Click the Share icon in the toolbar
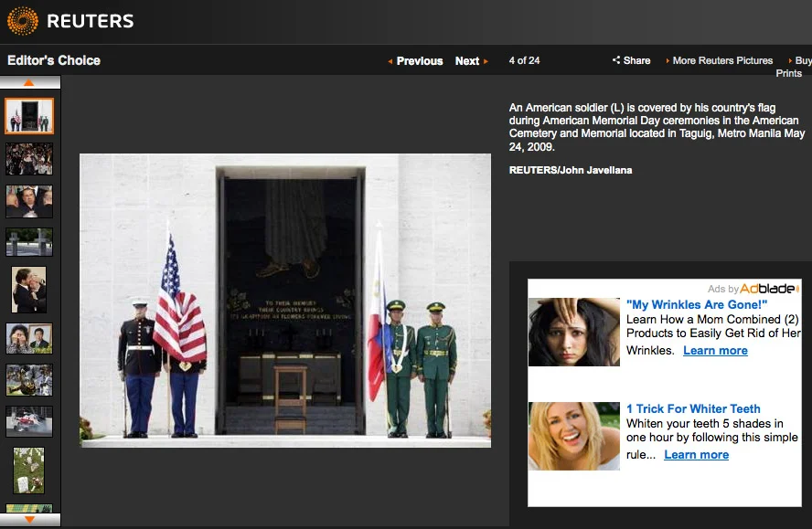This screenshot has height=529, width=812. 615,60
